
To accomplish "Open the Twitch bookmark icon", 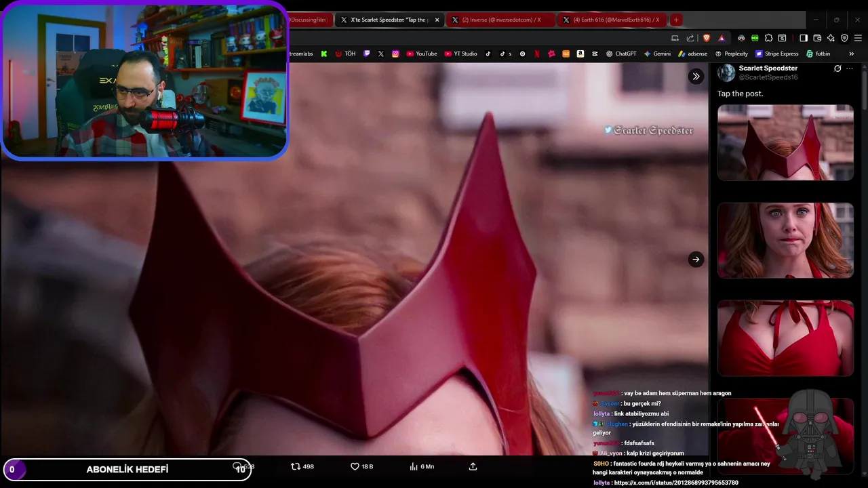I will 367,54.
